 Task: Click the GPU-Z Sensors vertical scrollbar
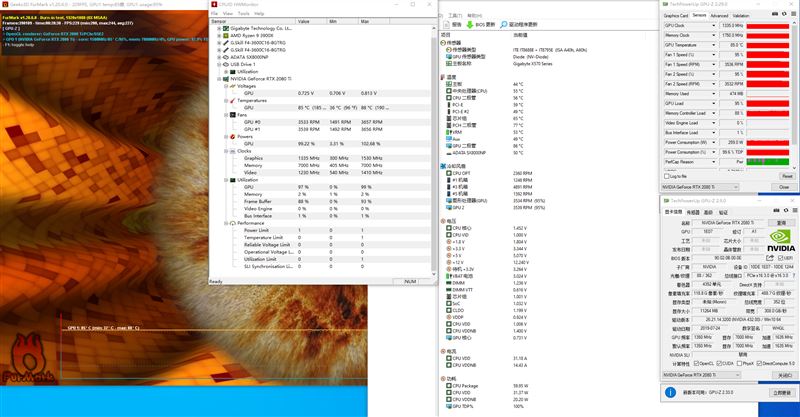click(793, 94)
